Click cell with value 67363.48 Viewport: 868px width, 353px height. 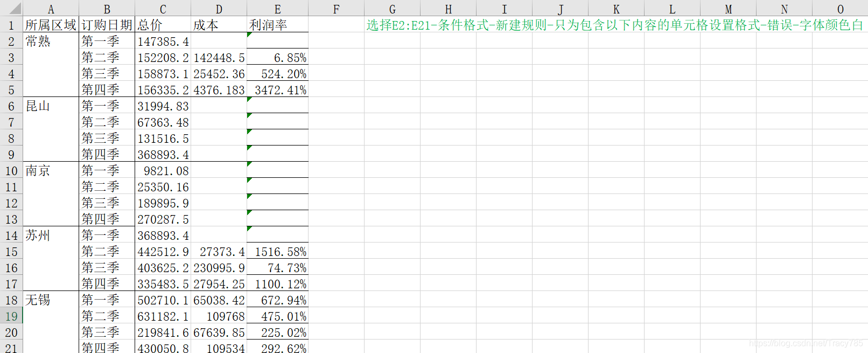(163, 122)
